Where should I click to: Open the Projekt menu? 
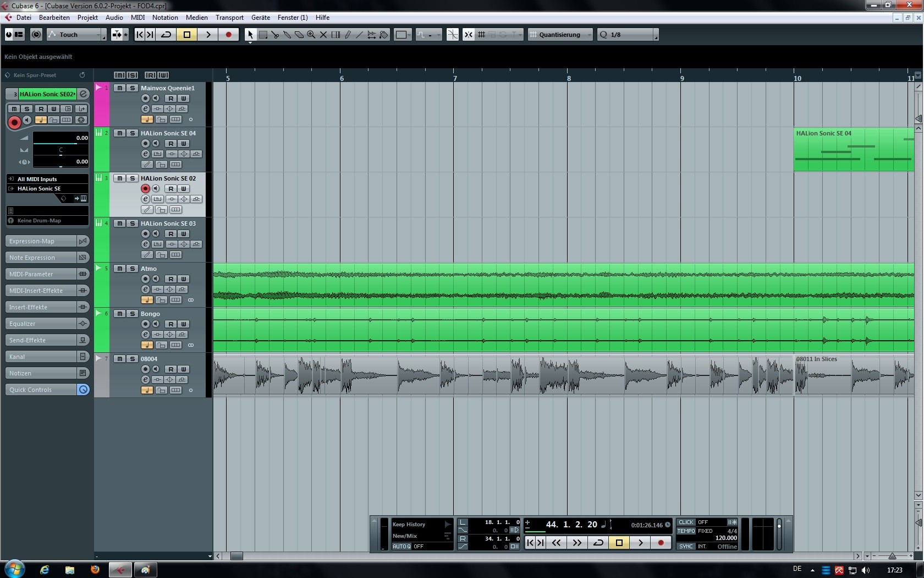[87, 18]
